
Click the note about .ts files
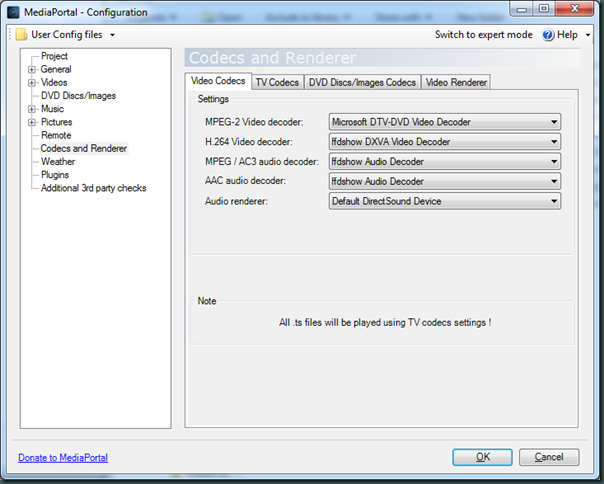385,323
